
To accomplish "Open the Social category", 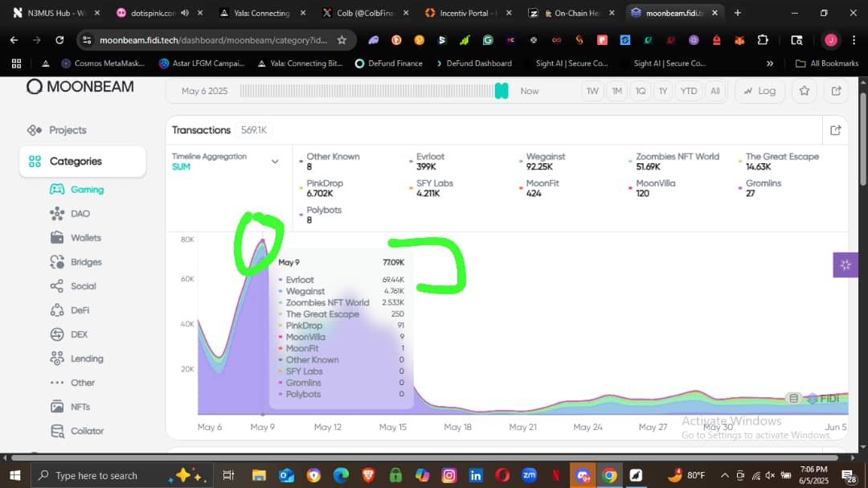I will pos(73,286).
